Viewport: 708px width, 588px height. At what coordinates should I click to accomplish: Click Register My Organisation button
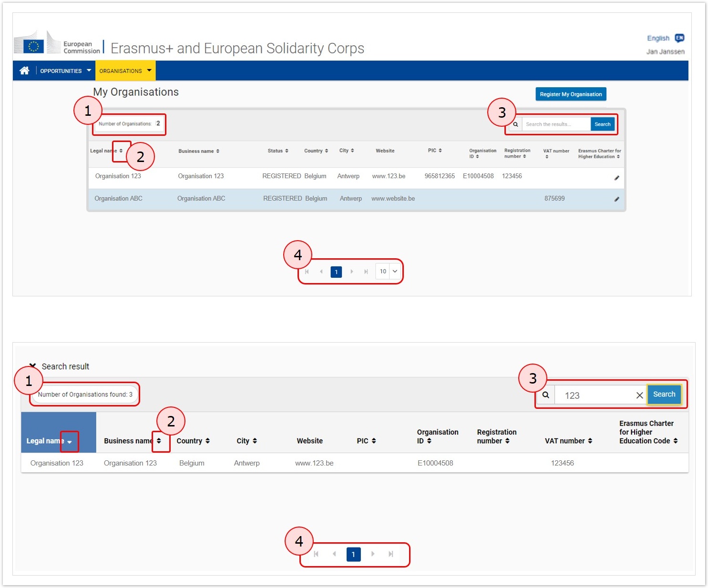coord(571,94)
